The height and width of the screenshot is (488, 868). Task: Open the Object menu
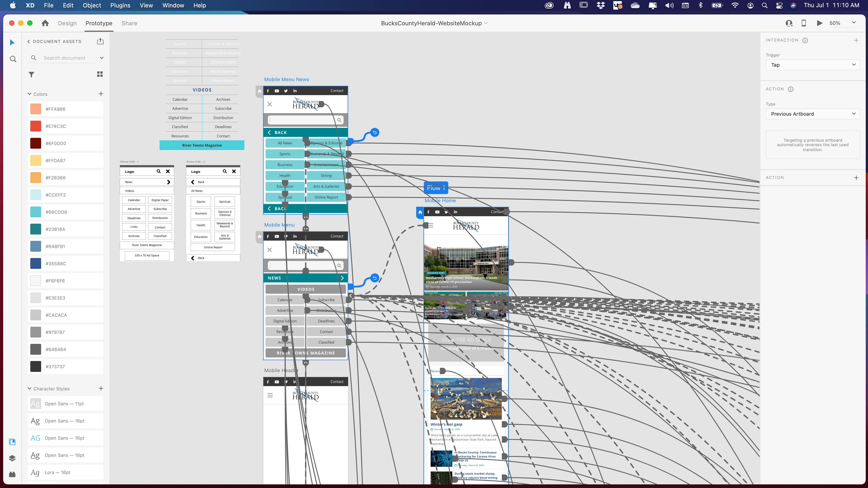pyautogui.click(x=92, y=5)
